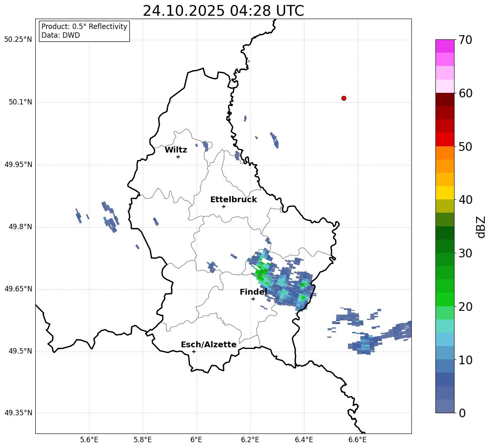This screenshot has height=448, width=491.
Task: Click the 49.35°N latitude label
Action: pos(18,413)
